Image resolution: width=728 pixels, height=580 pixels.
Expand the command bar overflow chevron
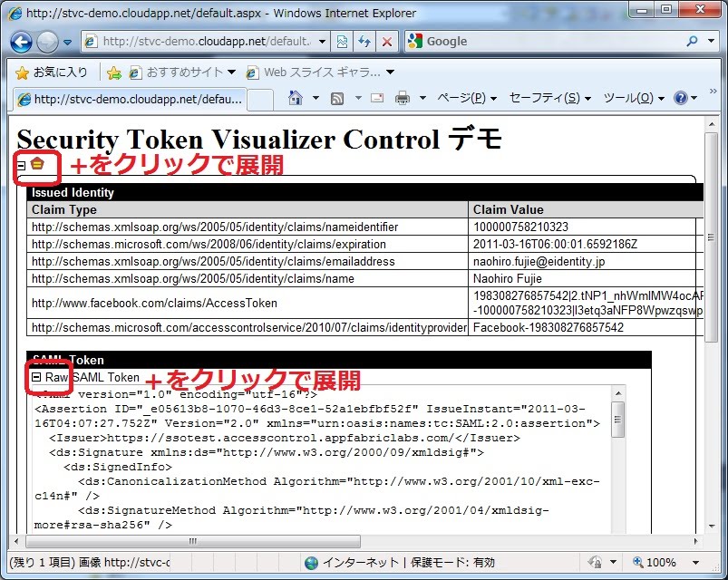(x=713, y=92)
